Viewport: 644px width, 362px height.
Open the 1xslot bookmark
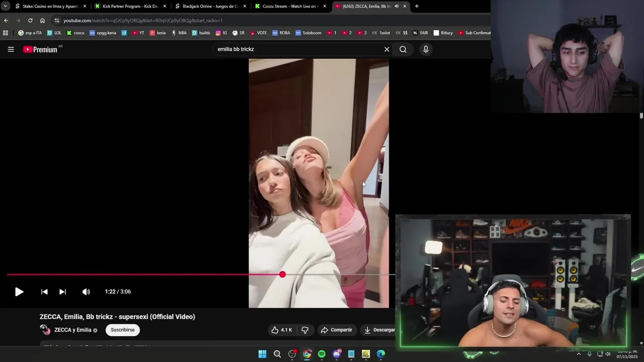point(381,33)
